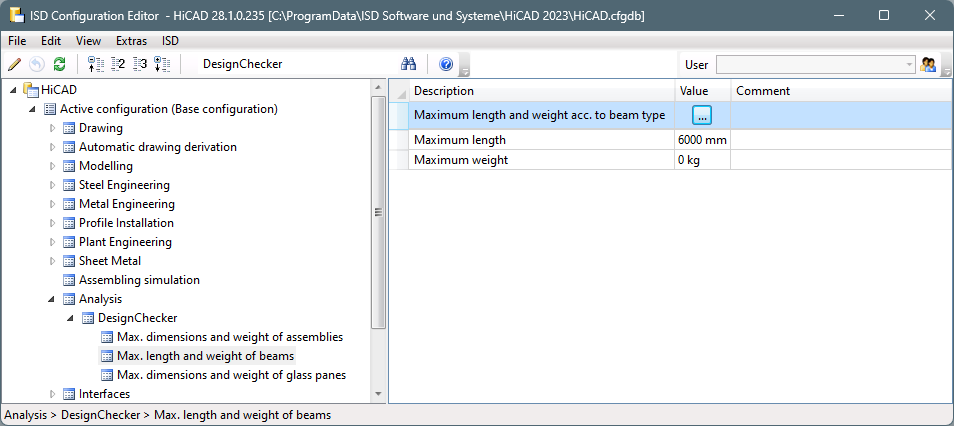Click the collapse all tree levels icon
The height and width of the screenshot is (426, 954).
point(96,64)
